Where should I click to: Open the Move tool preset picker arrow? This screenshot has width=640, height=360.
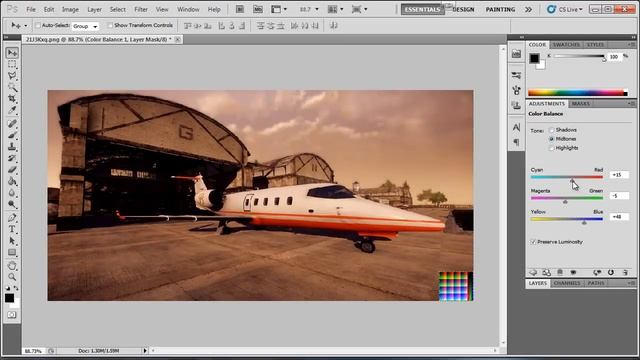26,26
